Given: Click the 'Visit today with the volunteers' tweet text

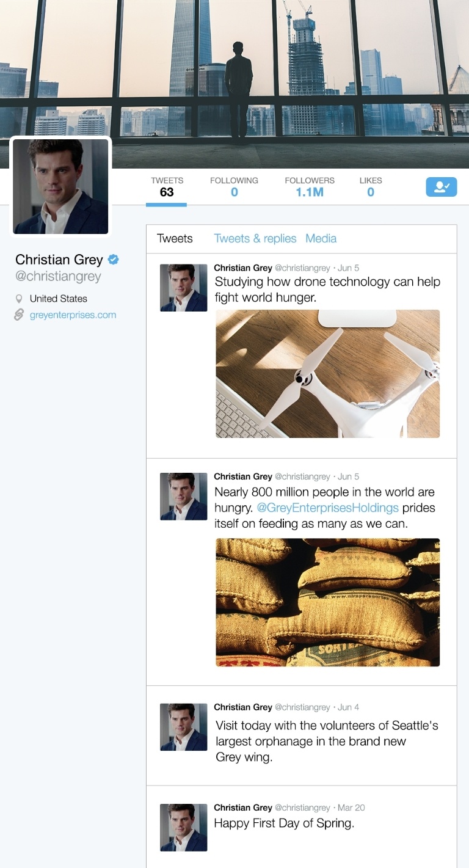Looking at the screenshot, I should [x=327, y=742].
